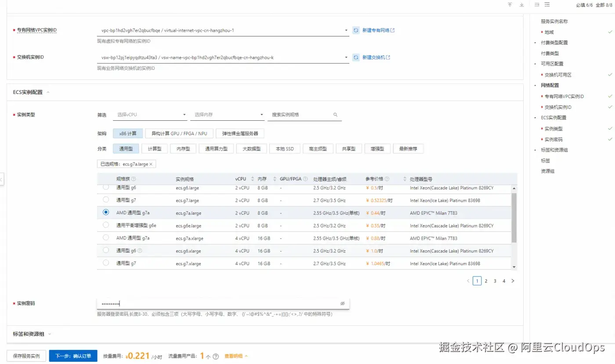The height and width of the screenshot is (364, 615).
Task: Sort by 参考价格 column arrows
Action: tap(405, 179)
